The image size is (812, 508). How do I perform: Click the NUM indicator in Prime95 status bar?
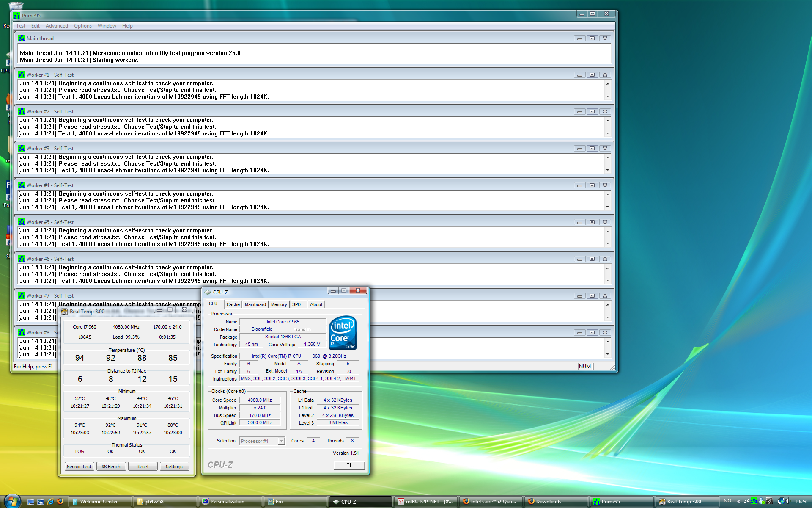point(585,367)
